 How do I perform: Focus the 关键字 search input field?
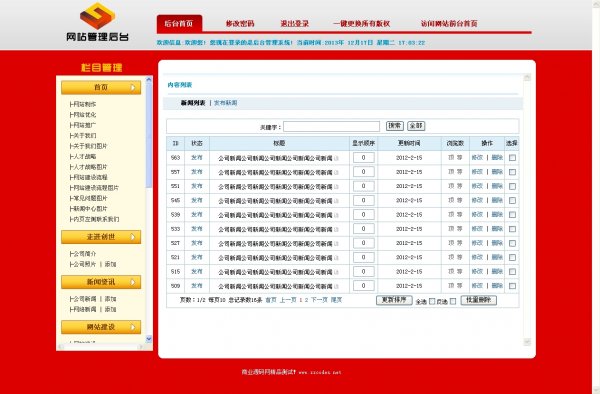point(331,126)
